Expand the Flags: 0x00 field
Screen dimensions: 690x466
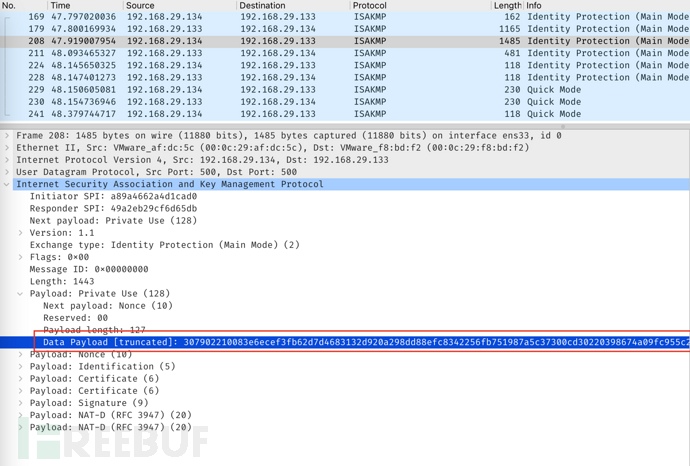point(20,257)
